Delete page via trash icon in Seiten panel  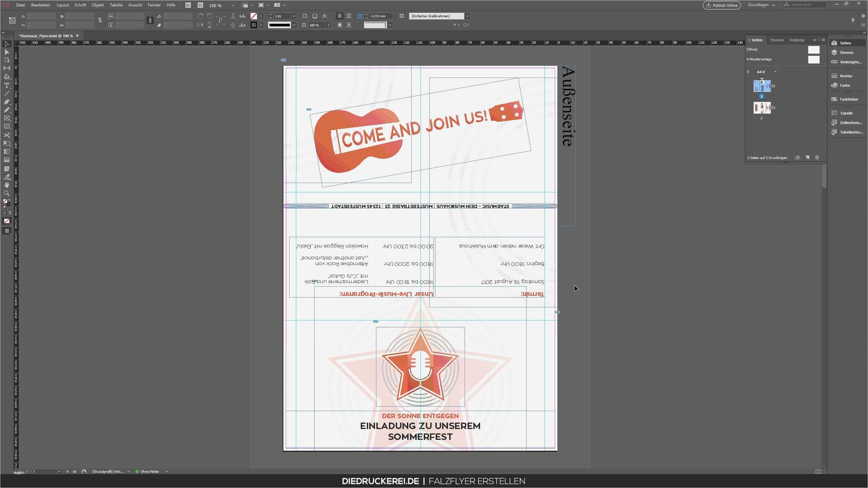click(x=817, y=157)
